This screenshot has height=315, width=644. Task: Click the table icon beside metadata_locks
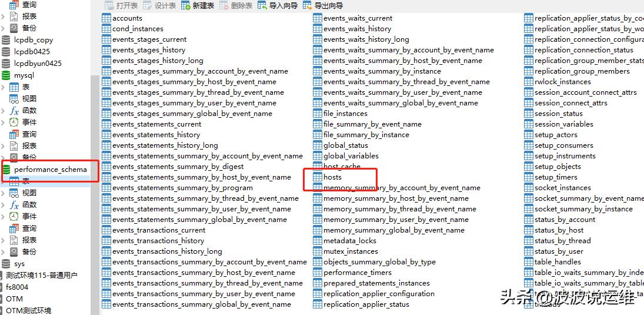(318, 241)
